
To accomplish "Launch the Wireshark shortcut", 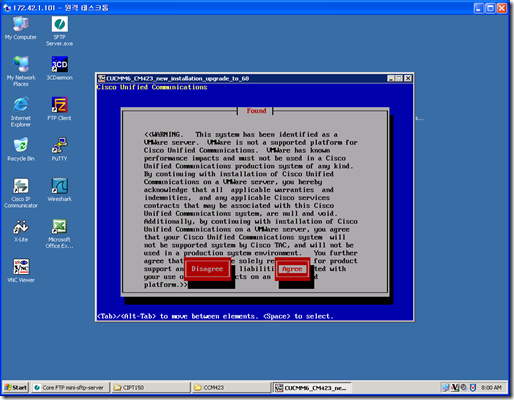I will (x=60, y=190).
